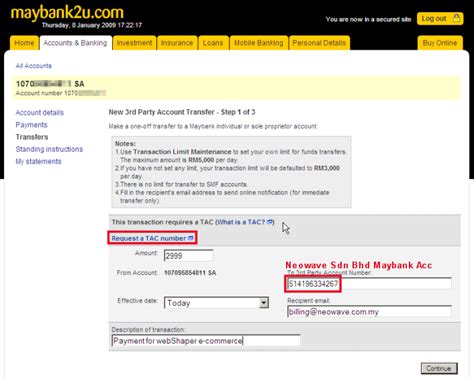Click popup icon next to Request a TAC number
Viewport: 474px width, 379px height.
[x=191, y=238]
